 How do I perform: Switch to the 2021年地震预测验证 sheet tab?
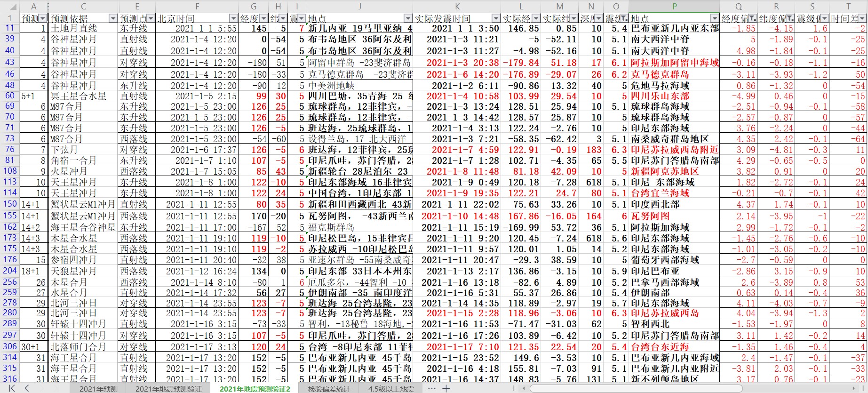168,389
